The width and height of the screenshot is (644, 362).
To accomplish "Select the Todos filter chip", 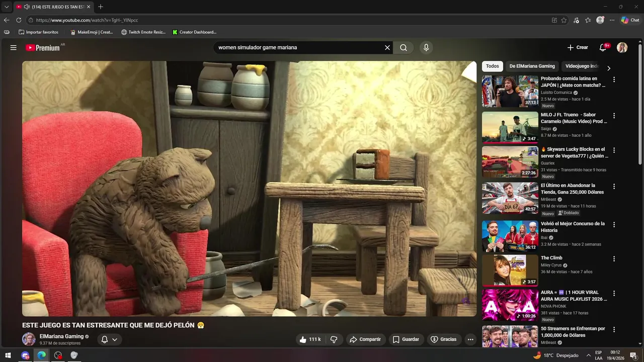I will point(493,66).
